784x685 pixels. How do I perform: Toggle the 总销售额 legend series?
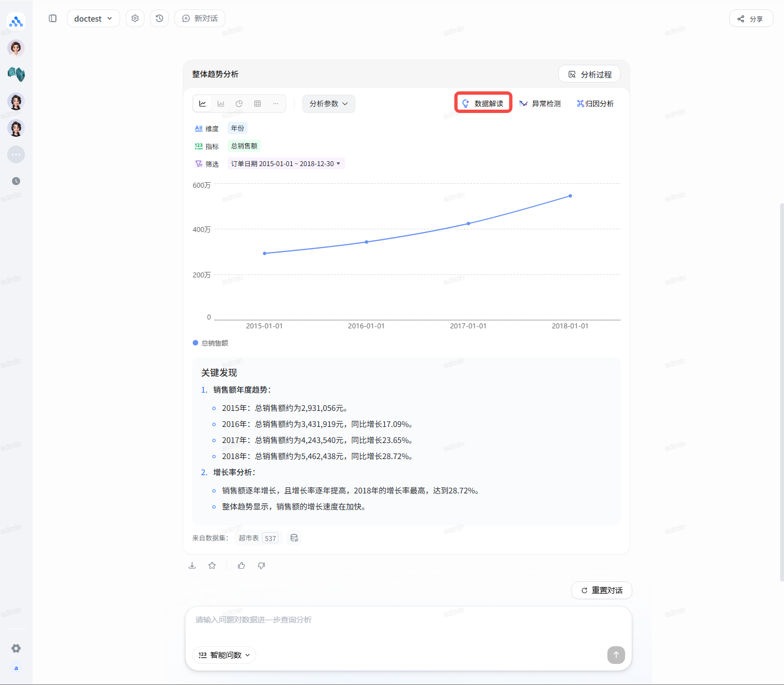click(x=210, y=343)
